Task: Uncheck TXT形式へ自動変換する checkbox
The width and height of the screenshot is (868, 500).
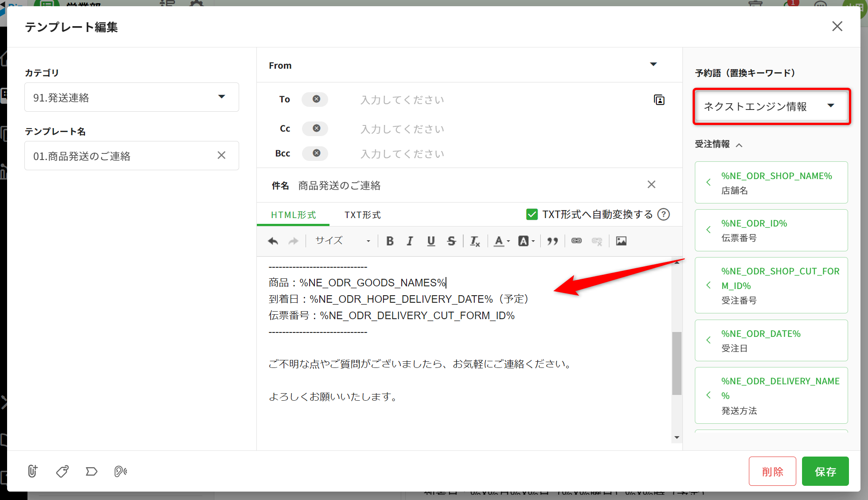Action: click(x=532, y=215)
